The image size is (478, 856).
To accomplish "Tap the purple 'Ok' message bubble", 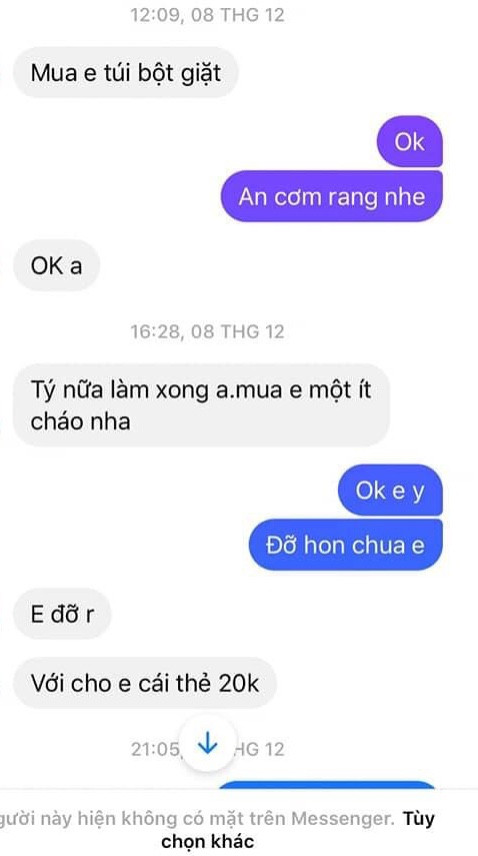I will (409, 141).
